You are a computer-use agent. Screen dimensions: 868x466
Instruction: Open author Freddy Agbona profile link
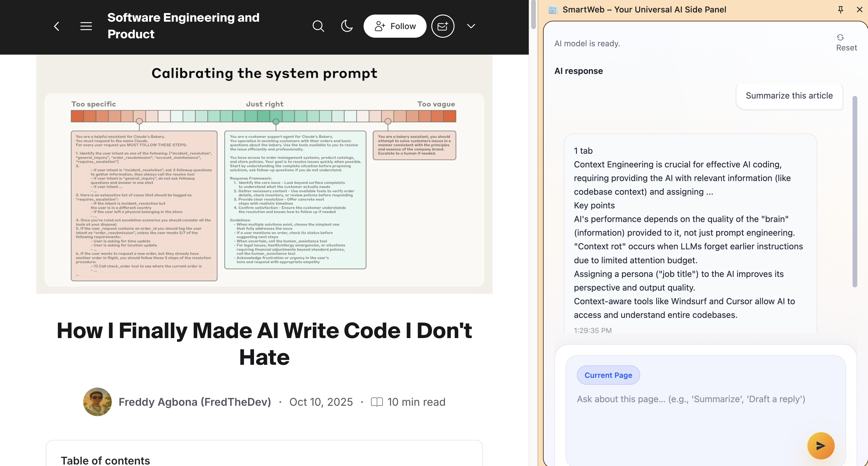195,402
